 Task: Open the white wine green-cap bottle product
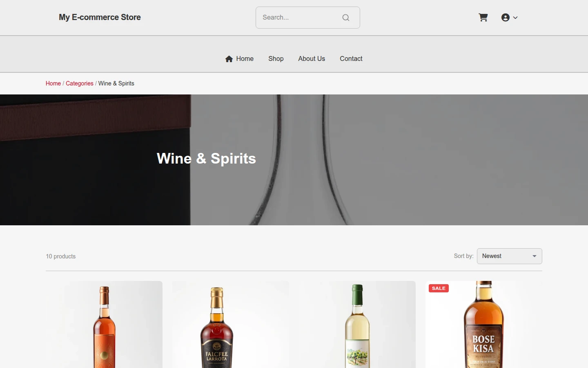click(357, 324)
